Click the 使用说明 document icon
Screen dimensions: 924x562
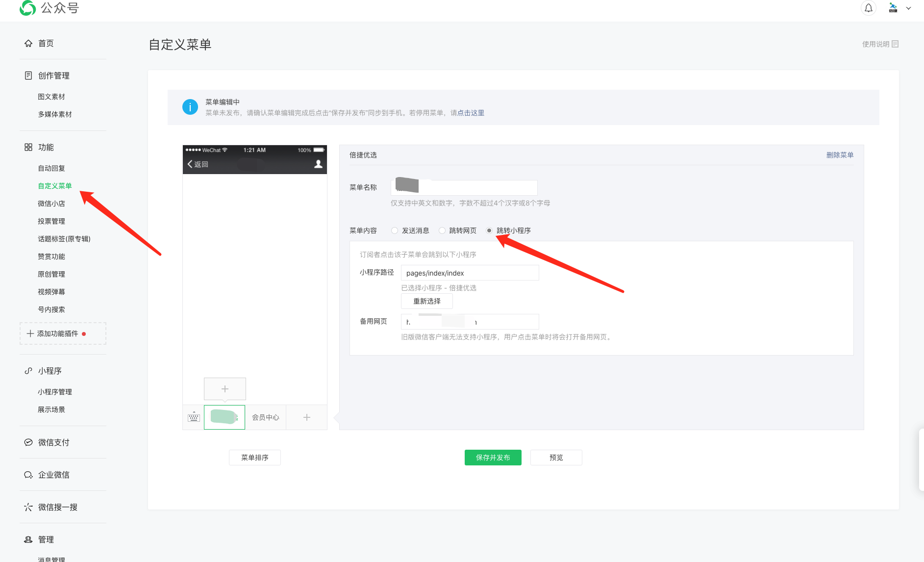tap(895, 44)
